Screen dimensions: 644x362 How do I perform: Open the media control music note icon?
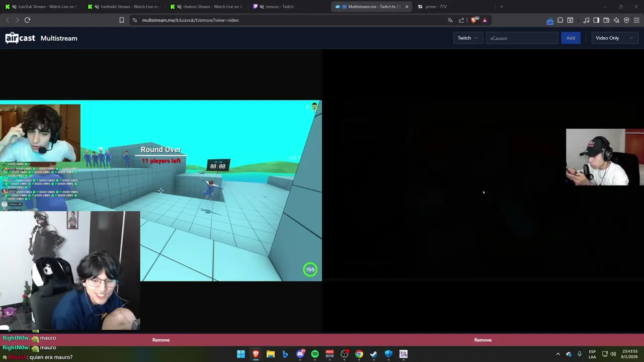[x=586, y=20]
